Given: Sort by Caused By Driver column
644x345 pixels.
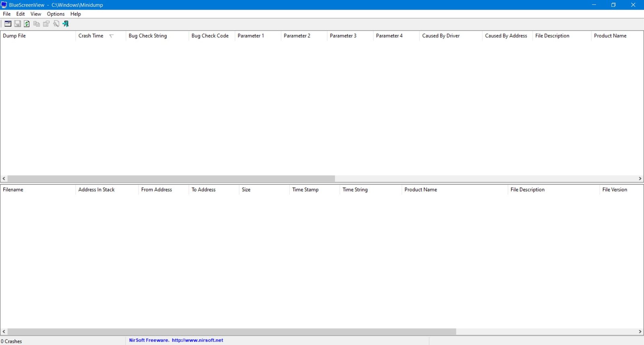Looking at the screenshot, I should [441, 36].
